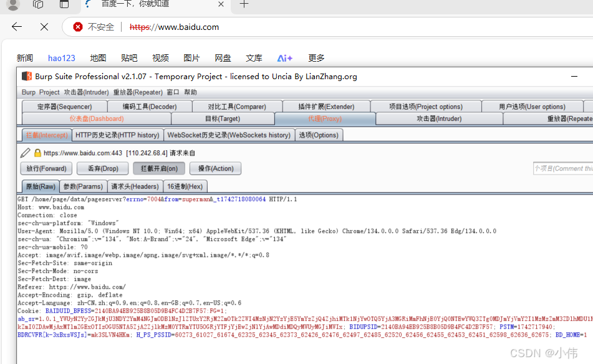Open the 文库 link
Viewport: 593px width, 364px height.
254,58
